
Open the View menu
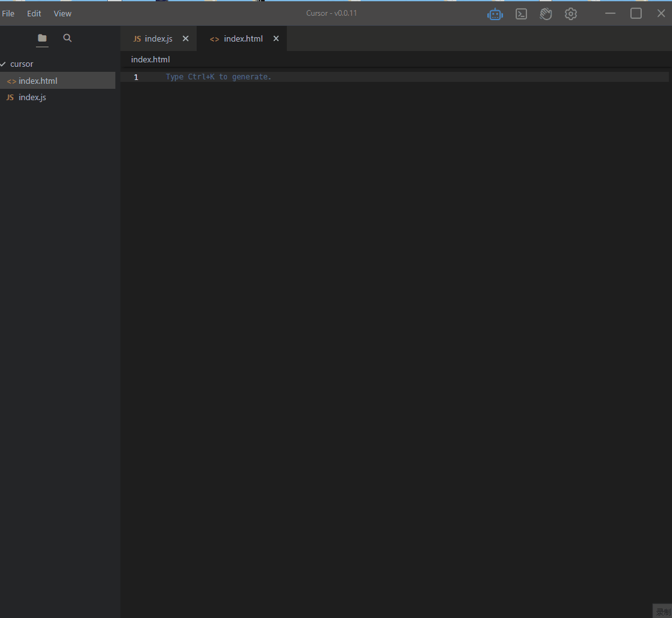pos(62,14)
